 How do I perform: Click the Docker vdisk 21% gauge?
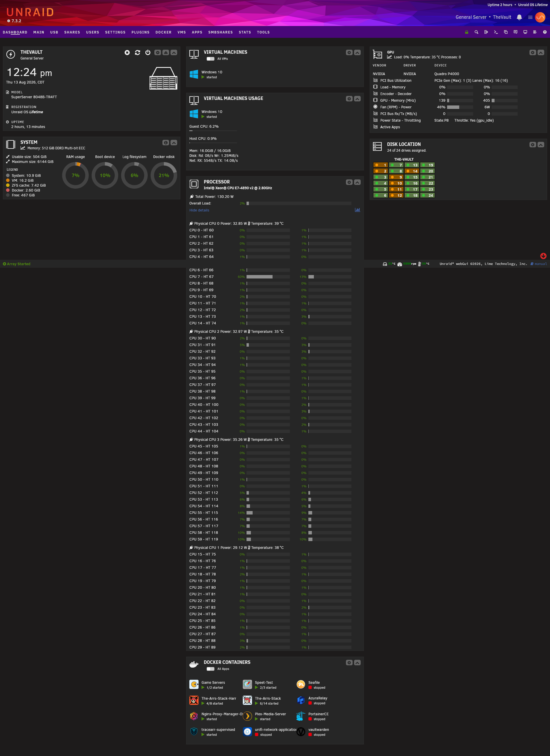pos(164,175)
